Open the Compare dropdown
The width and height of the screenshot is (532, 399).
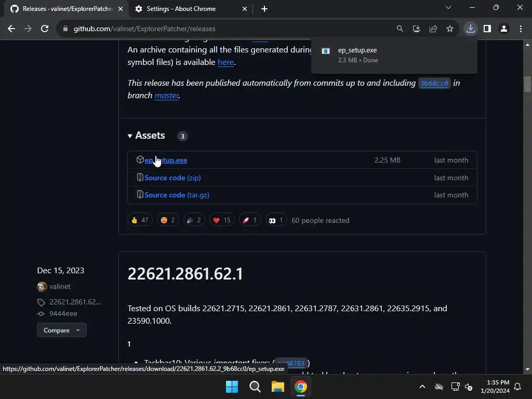pos(61,330)
